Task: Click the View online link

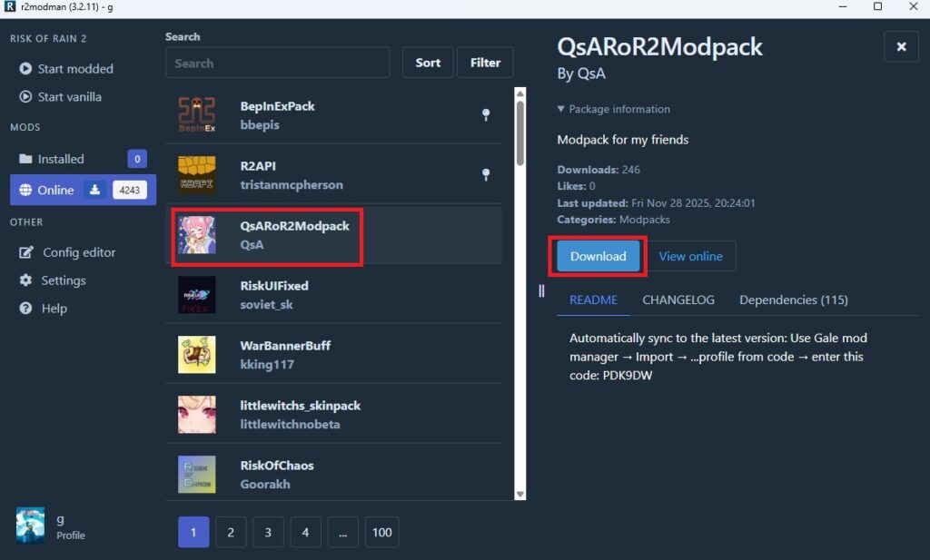Action: click(x=690, y=256)
